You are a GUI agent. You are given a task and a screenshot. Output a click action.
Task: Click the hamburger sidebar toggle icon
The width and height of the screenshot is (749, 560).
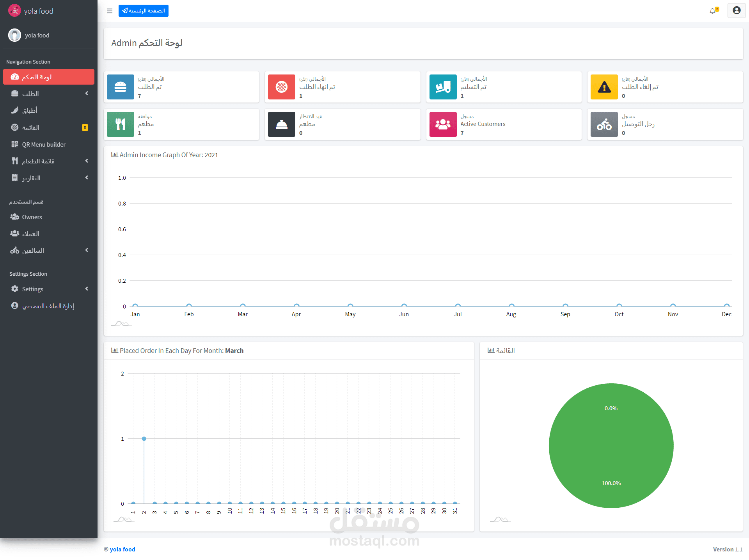(x=110, y=11)
